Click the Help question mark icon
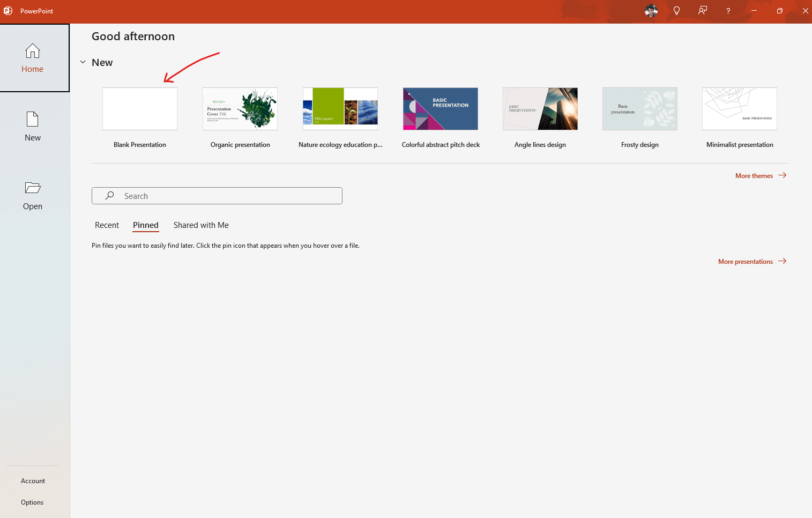Image resolution: width=812 pixels, height=518 pixels. [x=728, y=11]
